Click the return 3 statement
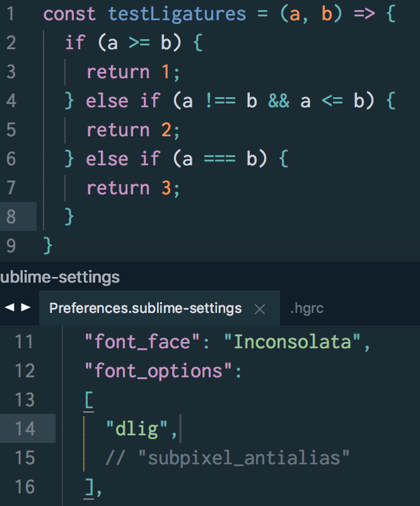This screenshot has height=506, width=420. pyautogui.click(x=132, y=187)
